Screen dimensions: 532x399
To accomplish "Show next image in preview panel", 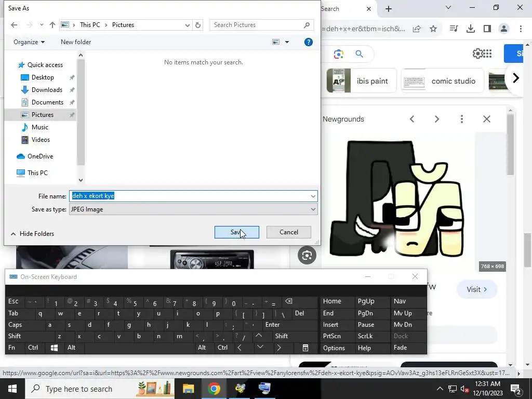I will (437, 119).
